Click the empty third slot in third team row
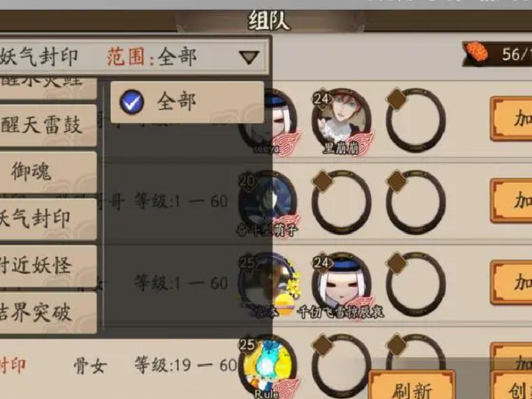 [416, 283]
